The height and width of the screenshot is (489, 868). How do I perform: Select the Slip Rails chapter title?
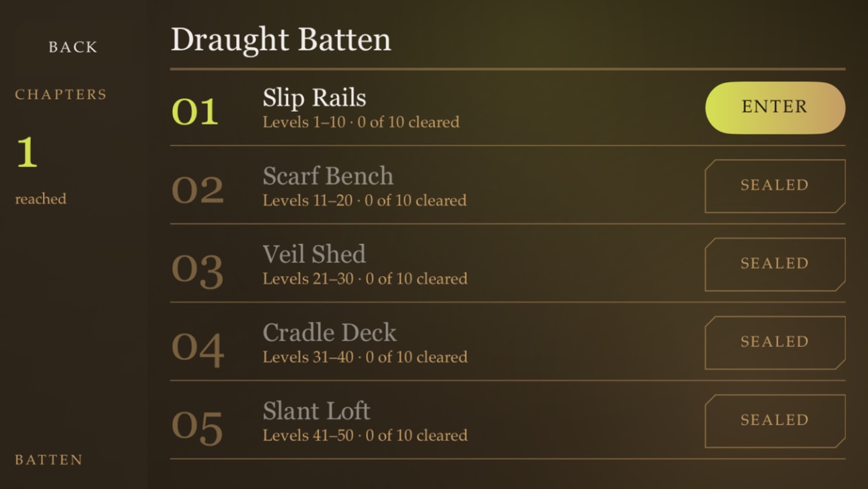(x=314, y=98)
